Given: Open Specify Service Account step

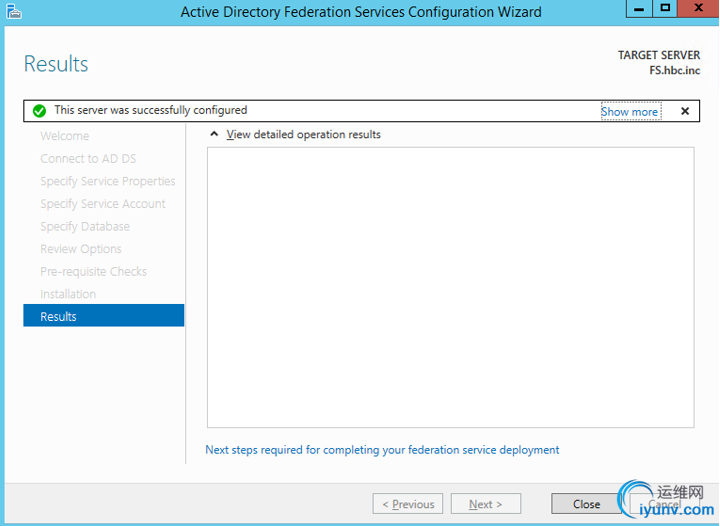Looking at the screenshot, I should (103, 204).
